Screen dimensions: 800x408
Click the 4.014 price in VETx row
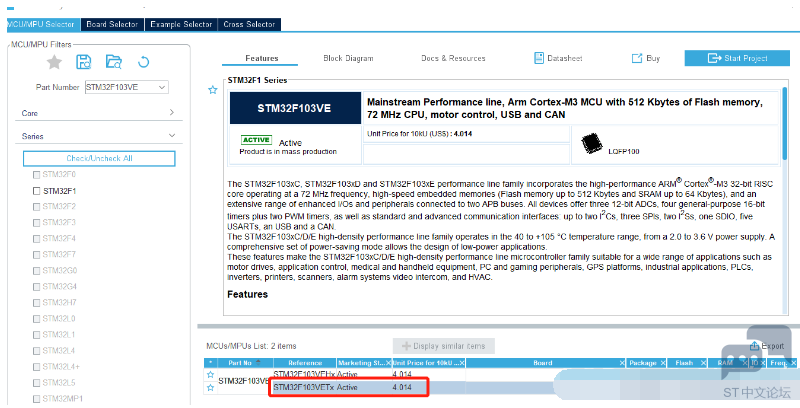click(x=402, y=388)
